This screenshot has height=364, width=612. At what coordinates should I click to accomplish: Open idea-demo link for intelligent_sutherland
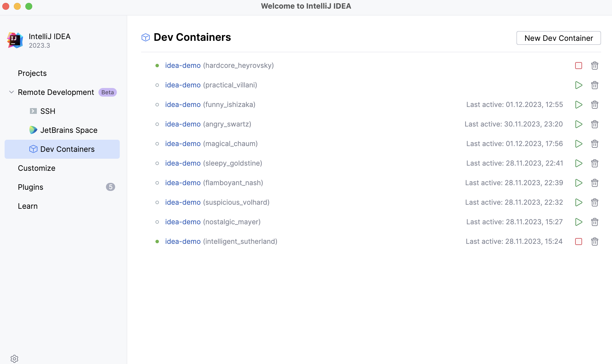click(183, 242)
